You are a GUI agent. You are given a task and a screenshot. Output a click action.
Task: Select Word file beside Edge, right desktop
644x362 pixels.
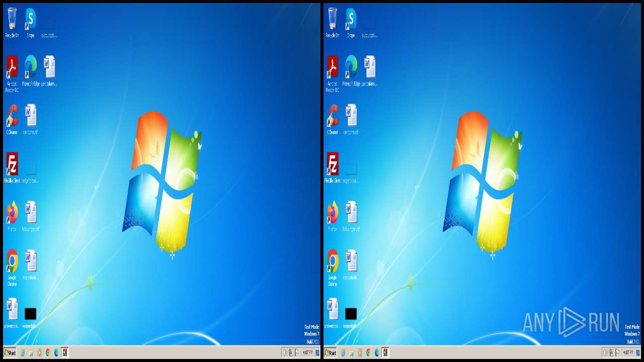point(369,71)
